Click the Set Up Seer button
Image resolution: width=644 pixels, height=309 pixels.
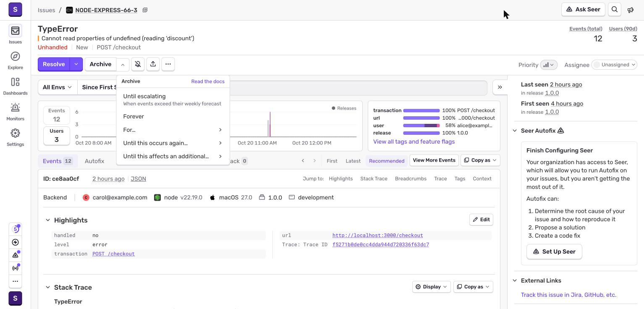(554, 251)
